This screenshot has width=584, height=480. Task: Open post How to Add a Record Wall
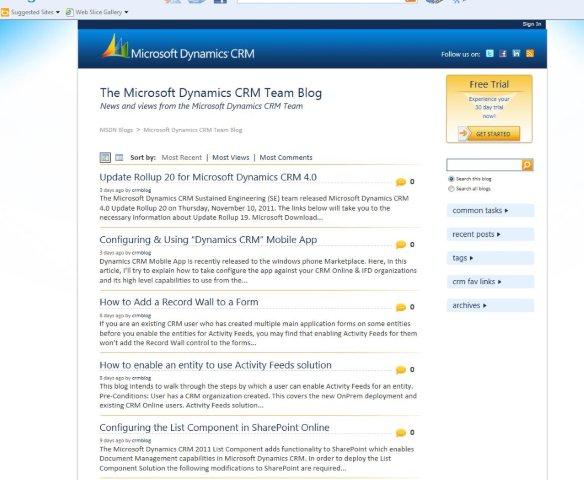tap(179, 302)
